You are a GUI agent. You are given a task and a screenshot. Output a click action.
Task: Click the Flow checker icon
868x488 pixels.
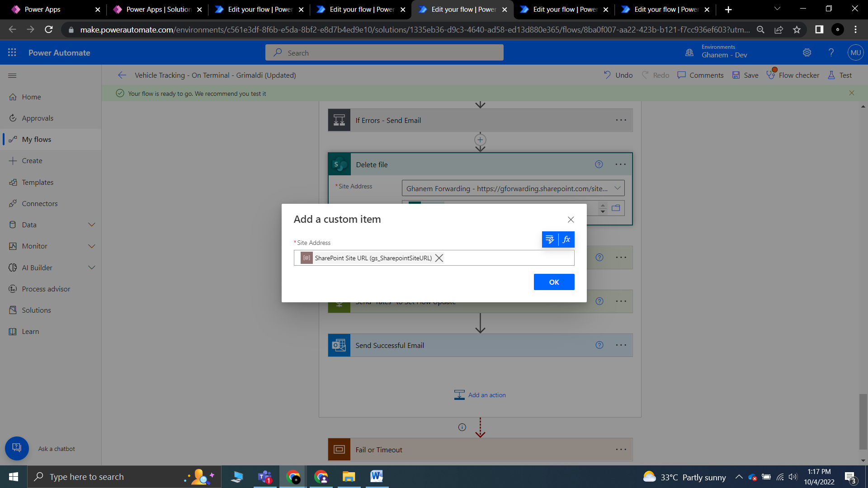click(771, 75)
